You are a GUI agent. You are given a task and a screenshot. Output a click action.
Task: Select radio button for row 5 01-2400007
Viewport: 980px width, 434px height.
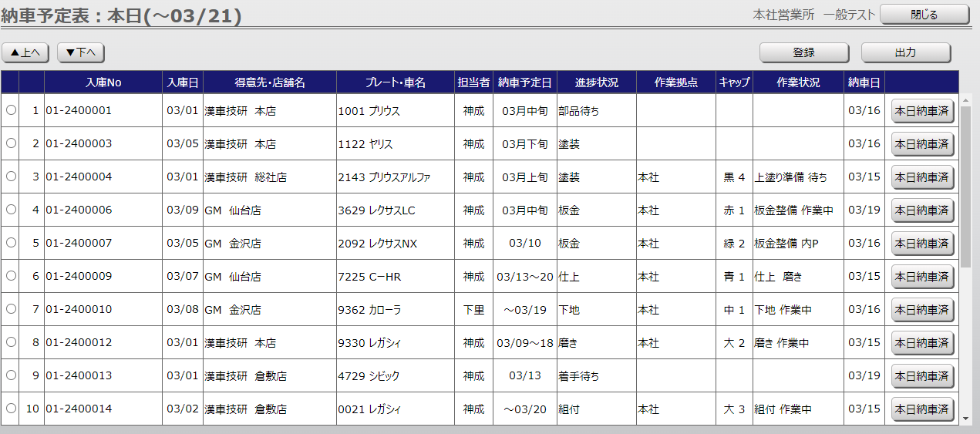click(11, 243)
